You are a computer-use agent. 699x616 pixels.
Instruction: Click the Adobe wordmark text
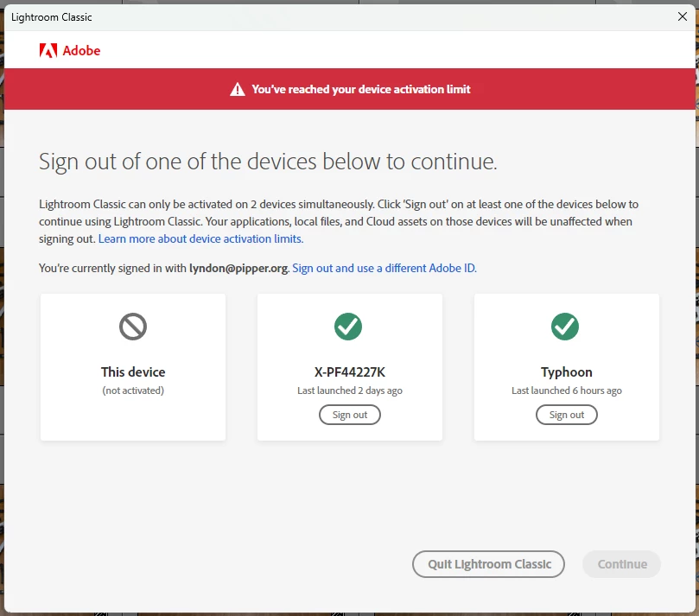(81, 51)
